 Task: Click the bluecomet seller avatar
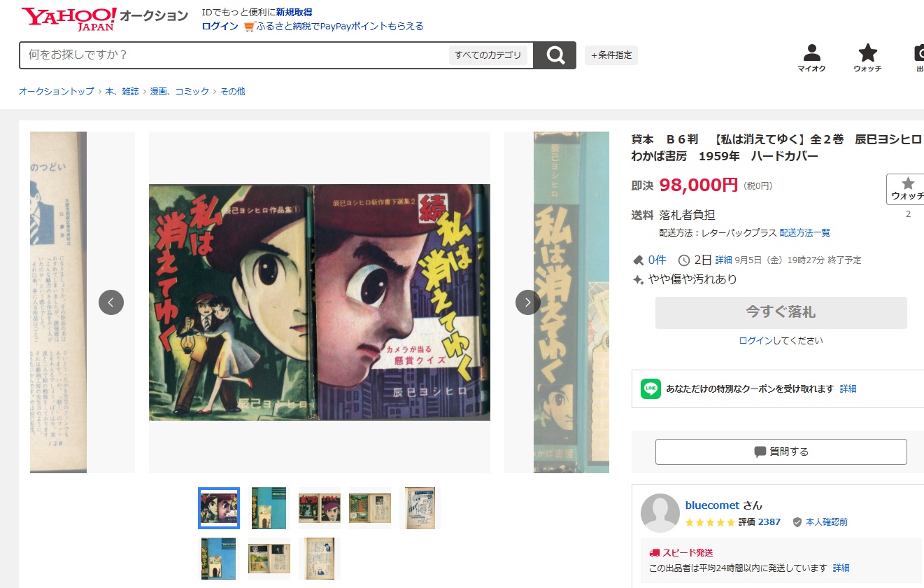tap(660, 513)
